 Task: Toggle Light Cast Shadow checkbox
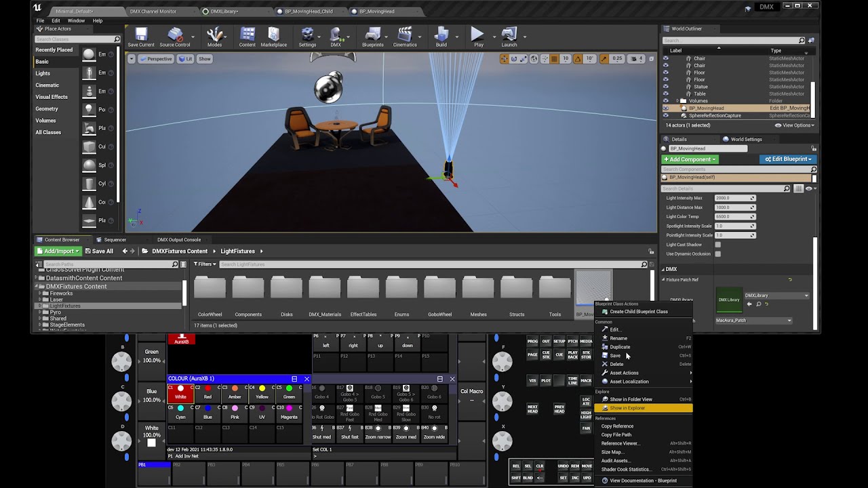point(717,245)
